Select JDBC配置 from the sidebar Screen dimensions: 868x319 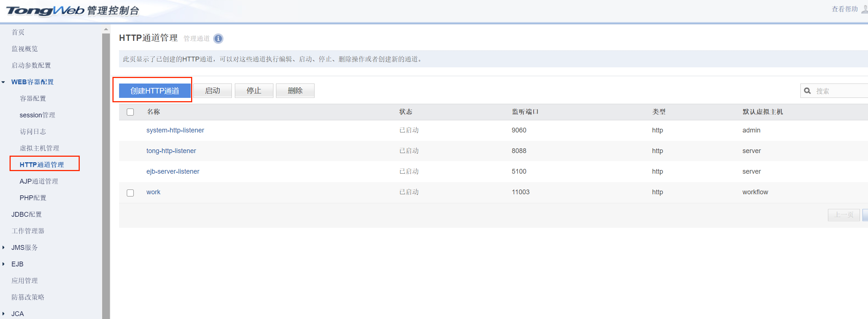click(26, 215)
